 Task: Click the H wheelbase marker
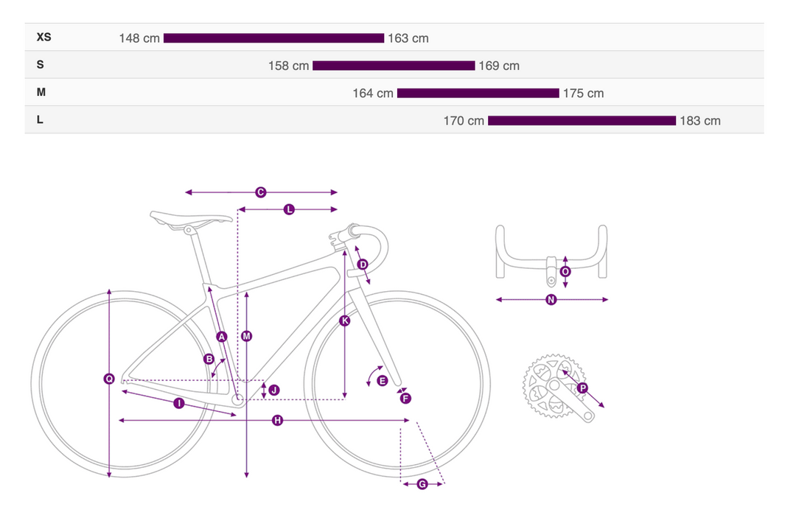[x=277, y=421]
